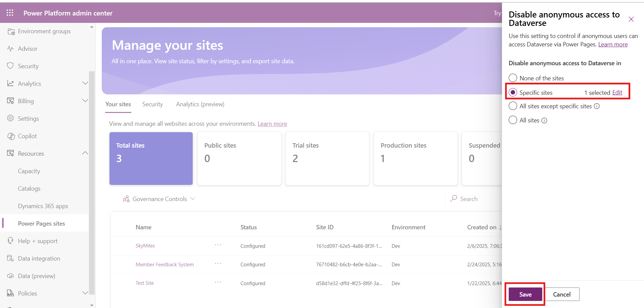Switch to the Security tab

(x=152, y=104)
